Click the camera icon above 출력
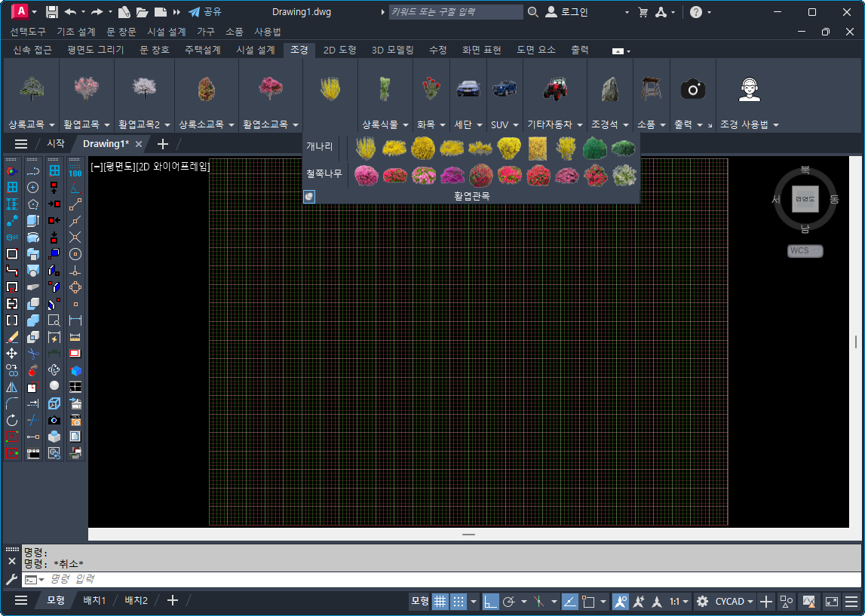The image size is (865, 616). pyautogui.click(x=692, y=90)
